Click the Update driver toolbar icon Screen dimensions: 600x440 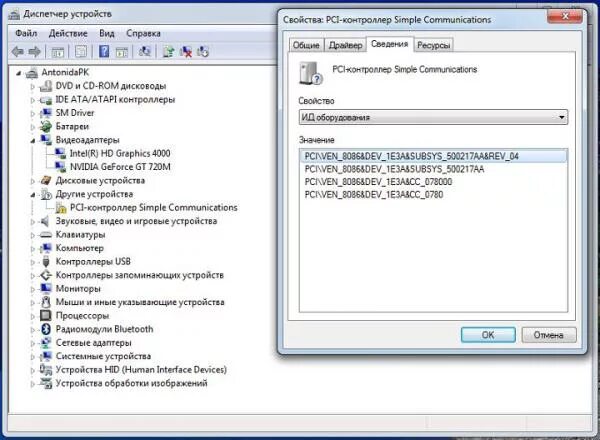pos(168,51)
